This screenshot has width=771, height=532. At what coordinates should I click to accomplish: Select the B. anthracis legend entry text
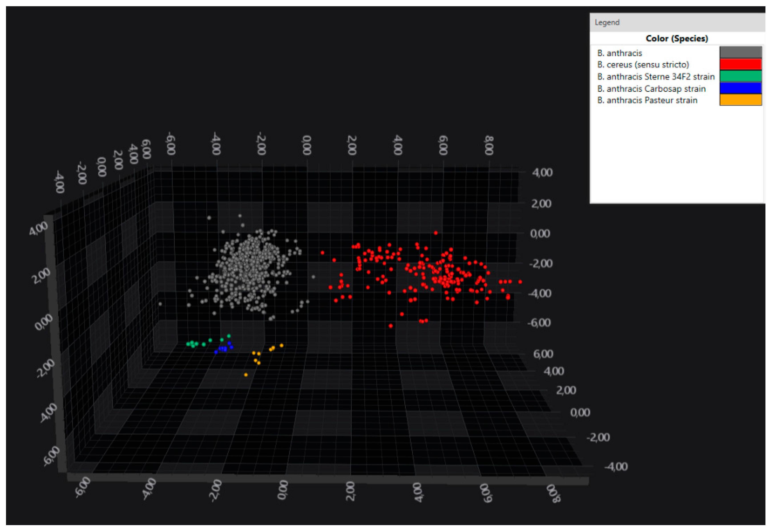tap(619, 53)
